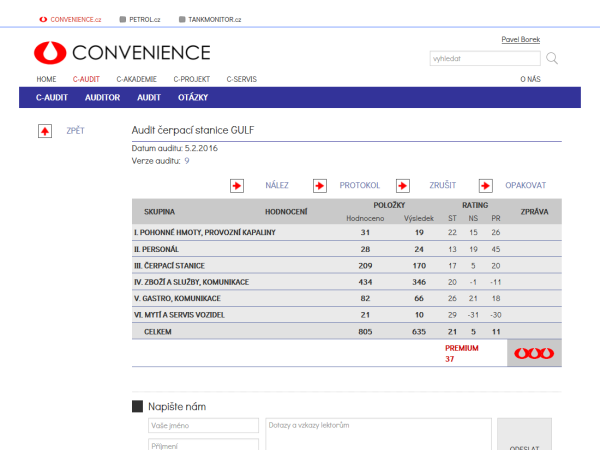Click the arrow icon beside PROTOKOL
The width and height of the screenshot is (600, 450).
320,186
